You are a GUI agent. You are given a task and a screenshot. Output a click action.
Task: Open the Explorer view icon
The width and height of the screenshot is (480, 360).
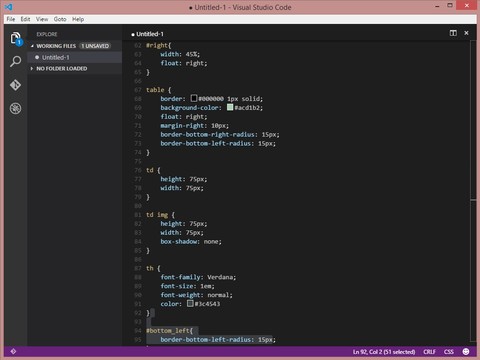point(16,39)
